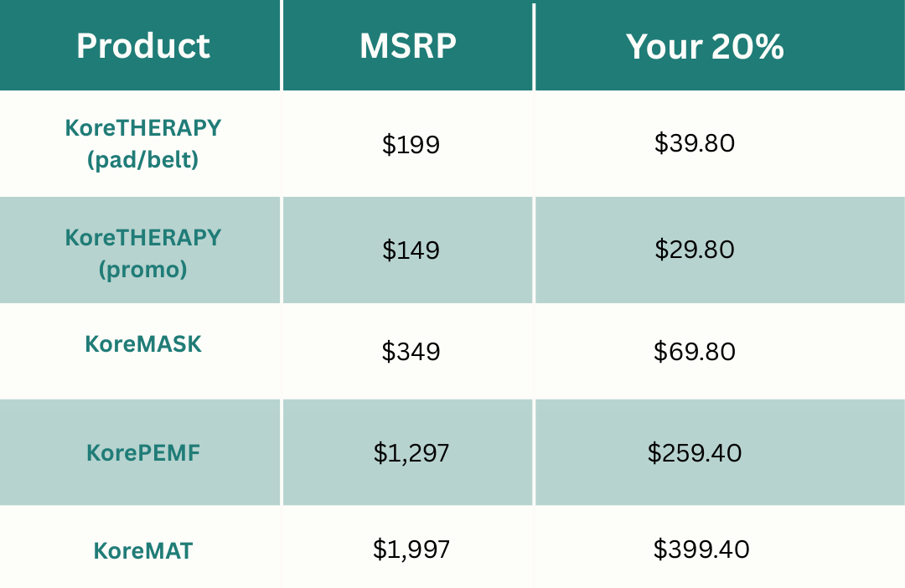Click divider between Product and MSRP headers
905x588 pixels.
click(282, 45)
